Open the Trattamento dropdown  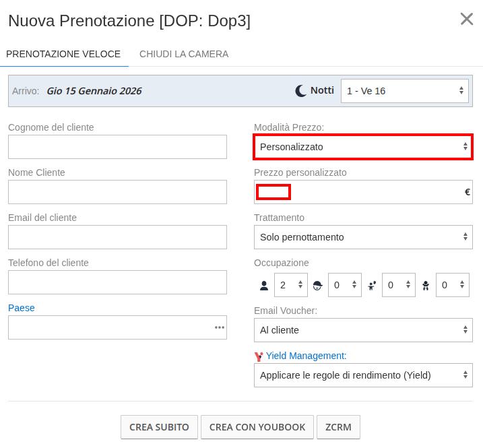pyautogui.click(x=363, y=237)
